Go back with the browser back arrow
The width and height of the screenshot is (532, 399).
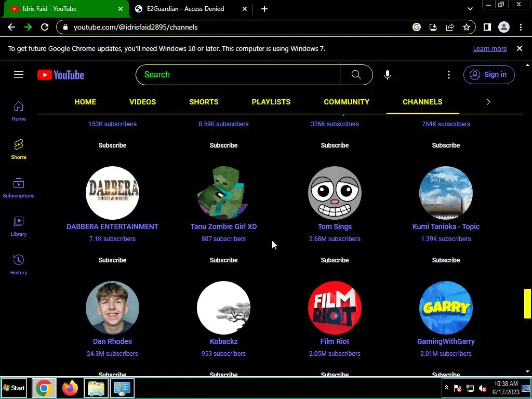(x=11, y=27)
